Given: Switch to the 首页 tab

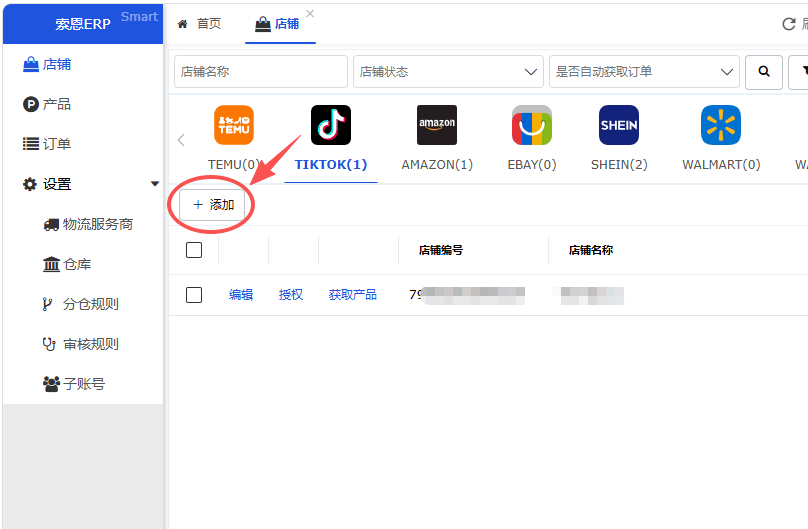Looking at the screenshot, I should pyautogui.click(x=199, y=24).
